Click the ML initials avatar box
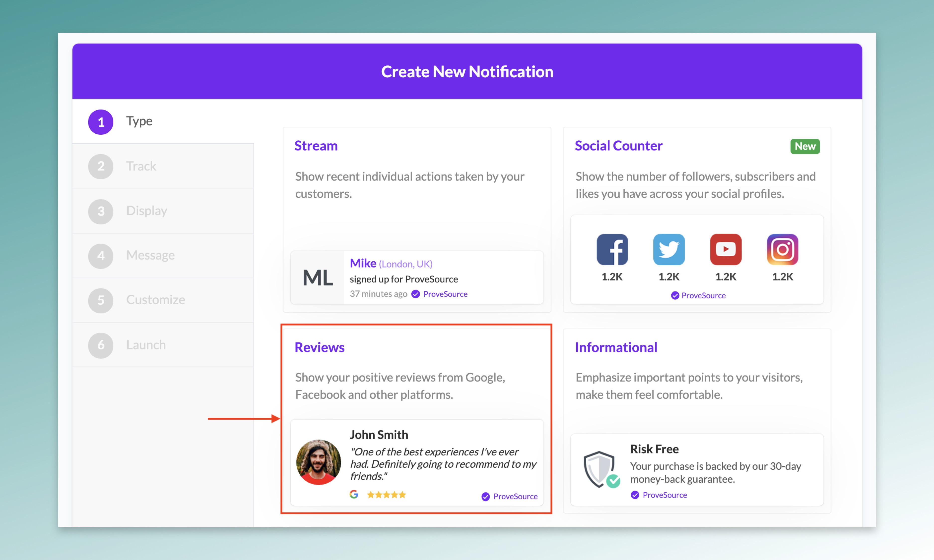The width and height of the screenshot is (934, 560). (318, 278)
